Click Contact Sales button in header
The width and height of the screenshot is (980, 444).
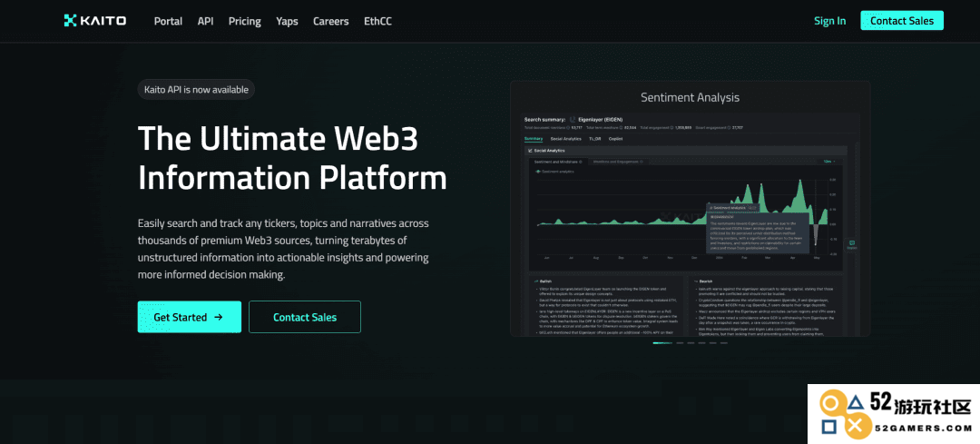tap(902, 21)
